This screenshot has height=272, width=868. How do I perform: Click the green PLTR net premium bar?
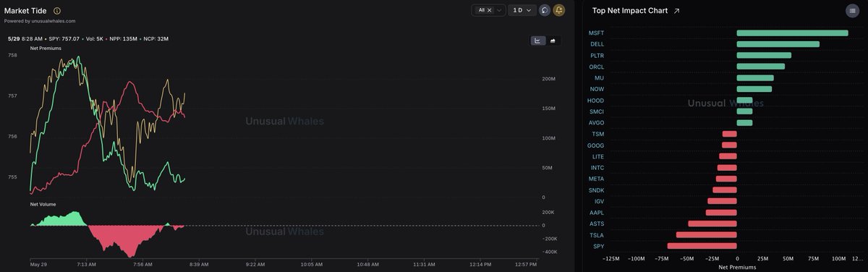coord(764,56)
